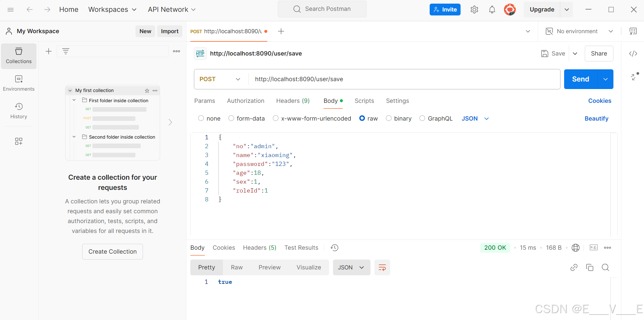Viewport: 644px width, 320px height.
Task: Open the tabs list chevron dropdown
Action: tap(528, 31)
